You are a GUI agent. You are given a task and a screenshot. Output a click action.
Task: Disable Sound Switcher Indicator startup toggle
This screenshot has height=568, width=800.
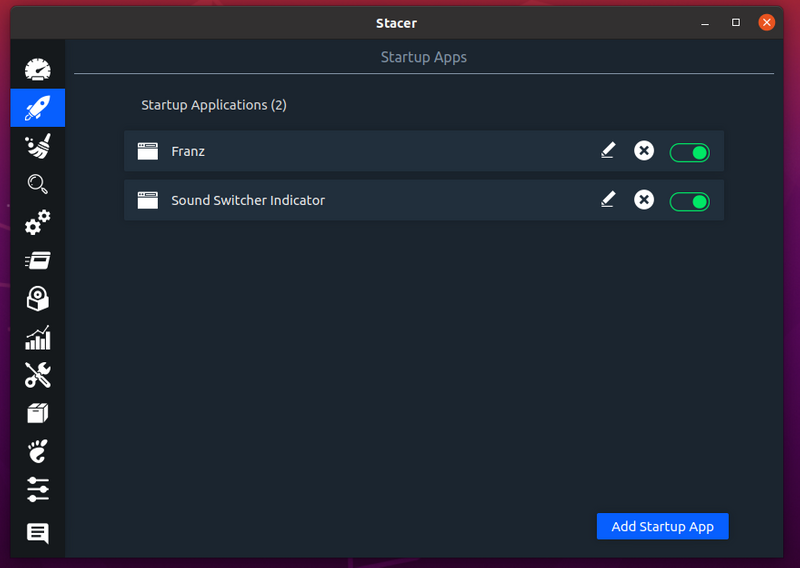689,202
